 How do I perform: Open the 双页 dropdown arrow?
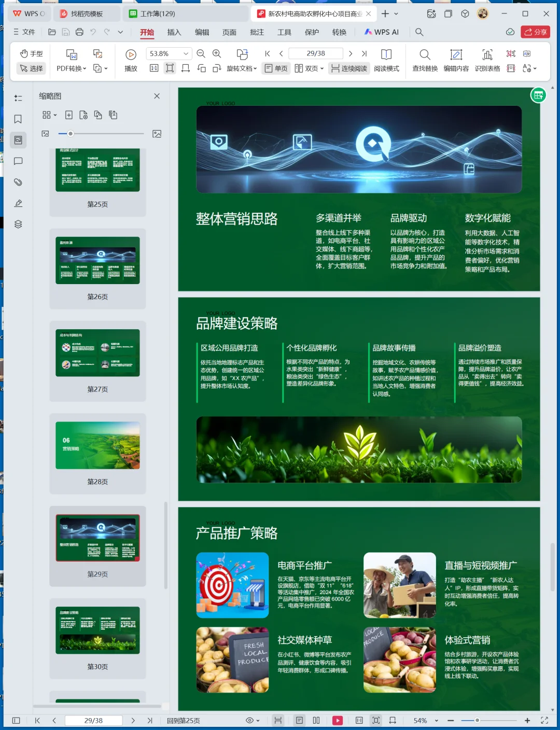(322, 68)
